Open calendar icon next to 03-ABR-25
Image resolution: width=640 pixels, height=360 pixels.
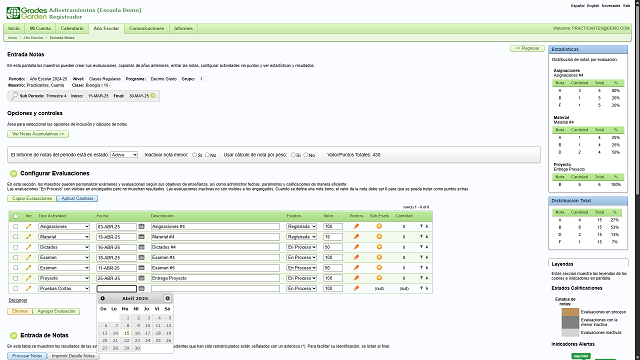tap(142, 226)
